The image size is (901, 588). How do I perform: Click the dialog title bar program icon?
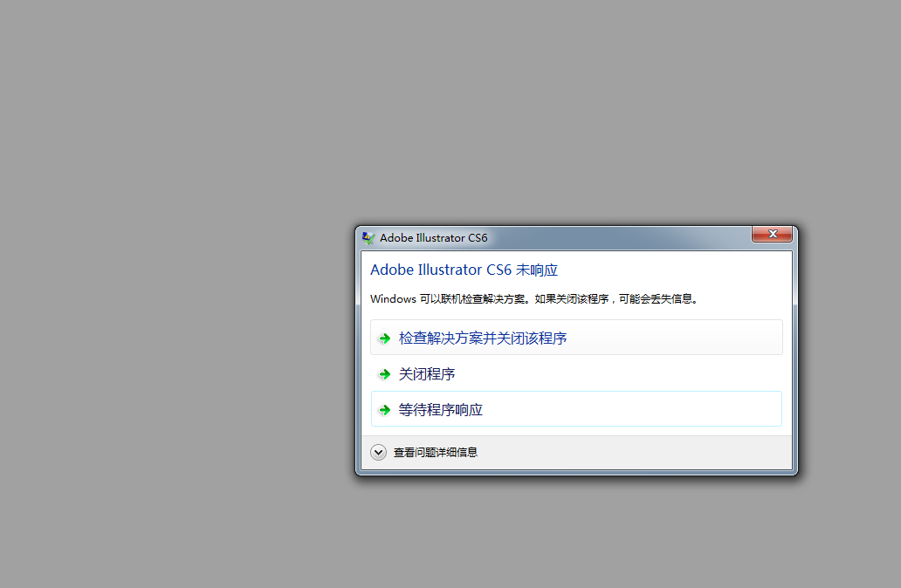click(x=368, y=237)
